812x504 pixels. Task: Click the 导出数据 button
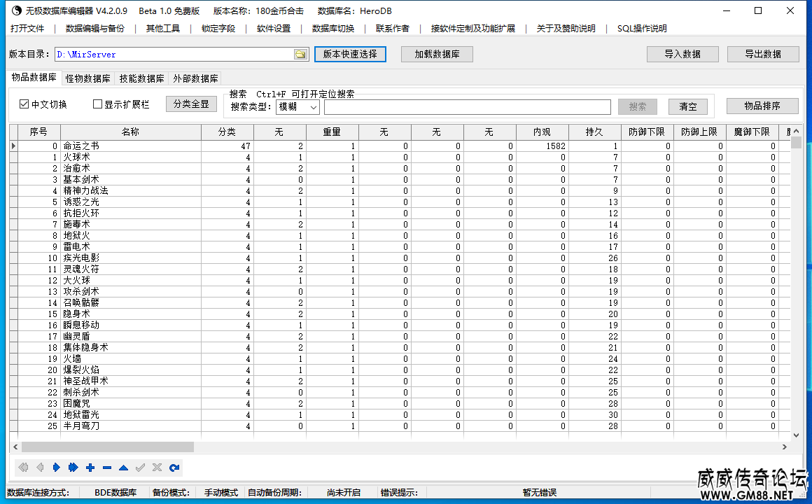[763, 54]
